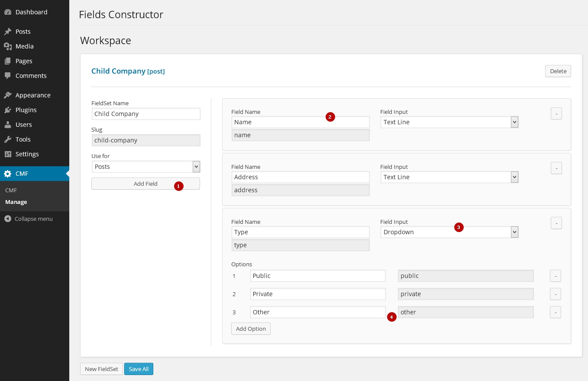Click the CMF gear icon
The width and height of the screenshot is (588, 381).
[x=7, y=174]
